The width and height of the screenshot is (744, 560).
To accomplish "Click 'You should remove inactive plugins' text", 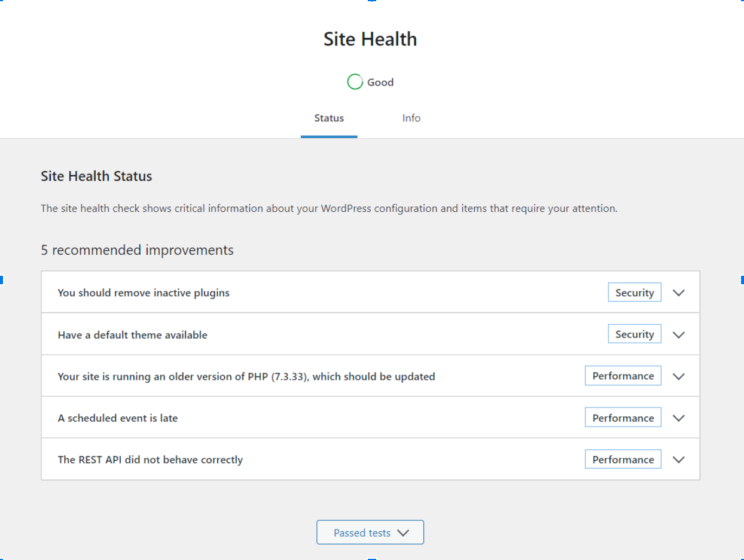I will pyautogui.click(x=144, y=293).
